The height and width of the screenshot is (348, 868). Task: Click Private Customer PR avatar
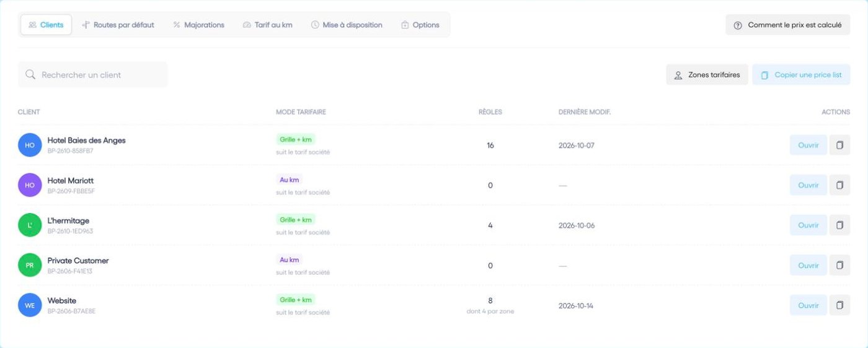coord(30,265)
